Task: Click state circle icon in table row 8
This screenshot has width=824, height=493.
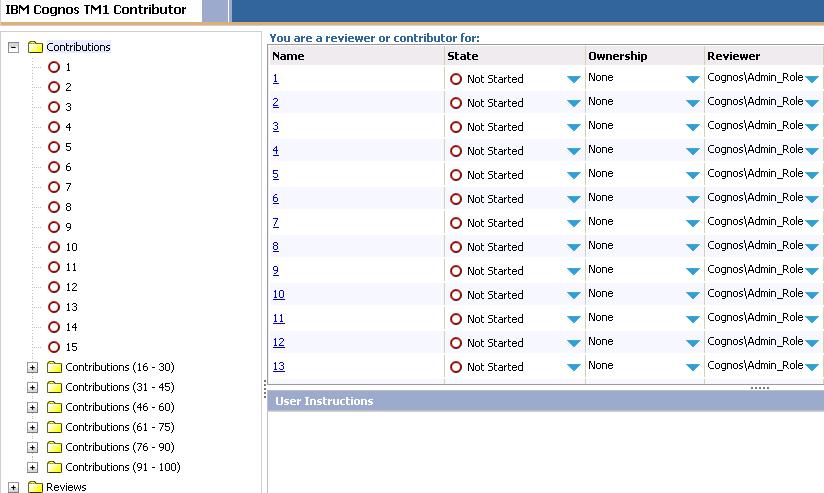Action: point(456,247)
